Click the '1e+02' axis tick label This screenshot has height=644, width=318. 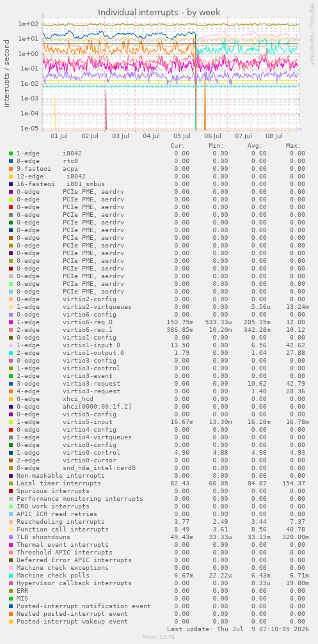(28, 24)
